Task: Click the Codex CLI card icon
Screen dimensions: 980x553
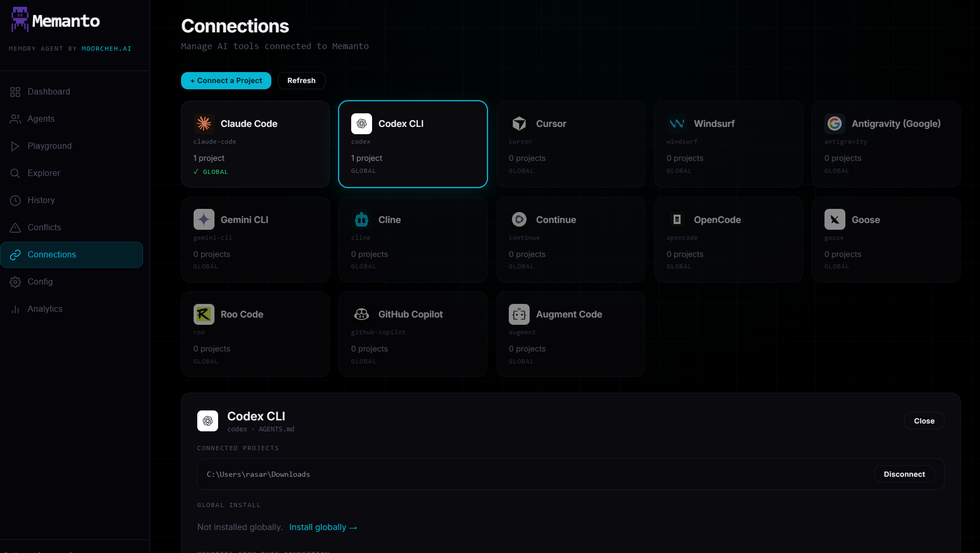Action: coord(362,124)
